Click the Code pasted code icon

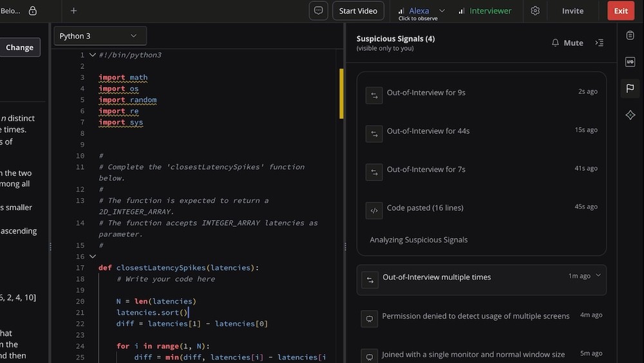tap(374, 210)
